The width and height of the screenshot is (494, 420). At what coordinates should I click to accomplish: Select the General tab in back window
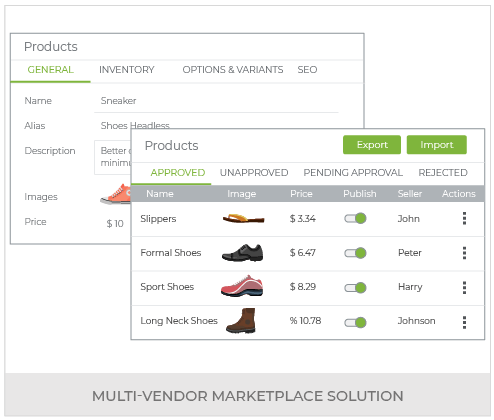click(50, 70)
